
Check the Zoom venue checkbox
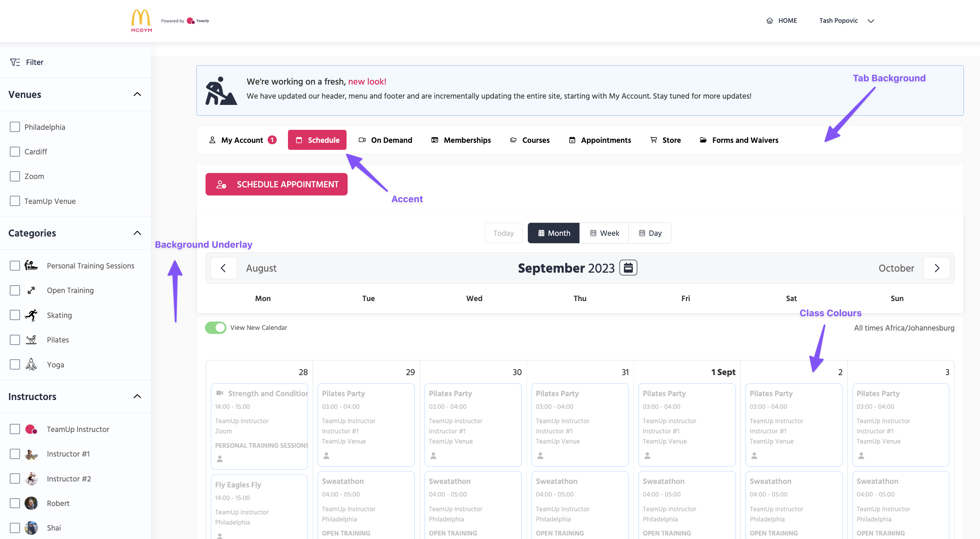click(x=15, y=176)
